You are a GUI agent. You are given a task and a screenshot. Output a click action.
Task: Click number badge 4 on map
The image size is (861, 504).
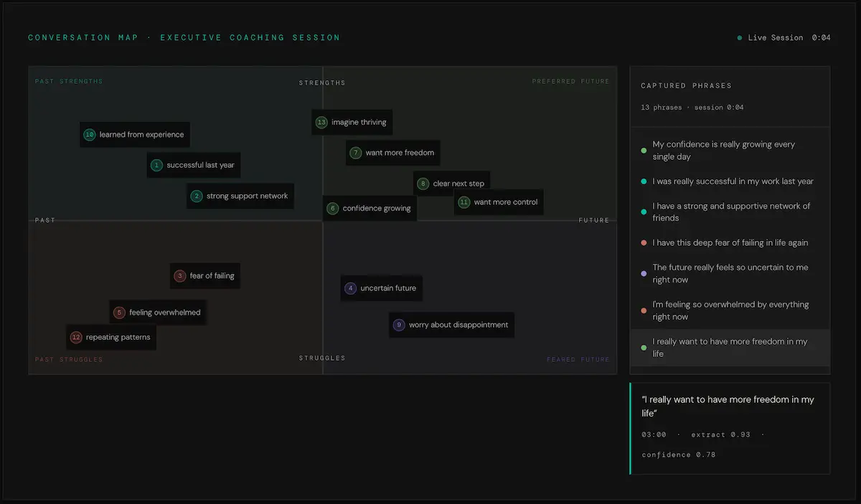tap(350, 289)
